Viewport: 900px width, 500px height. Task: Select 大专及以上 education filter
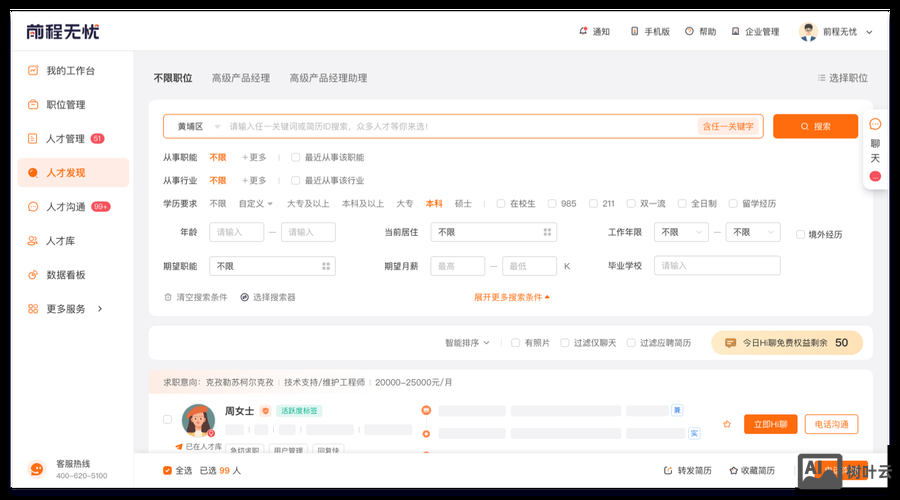point(308,204)
